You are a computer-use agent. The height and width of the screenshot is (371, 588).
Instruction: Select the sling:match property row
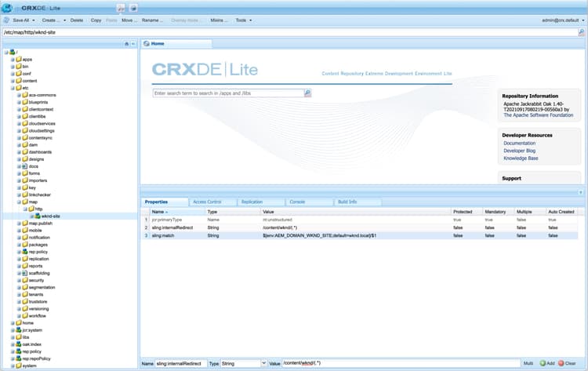(359, 235)
